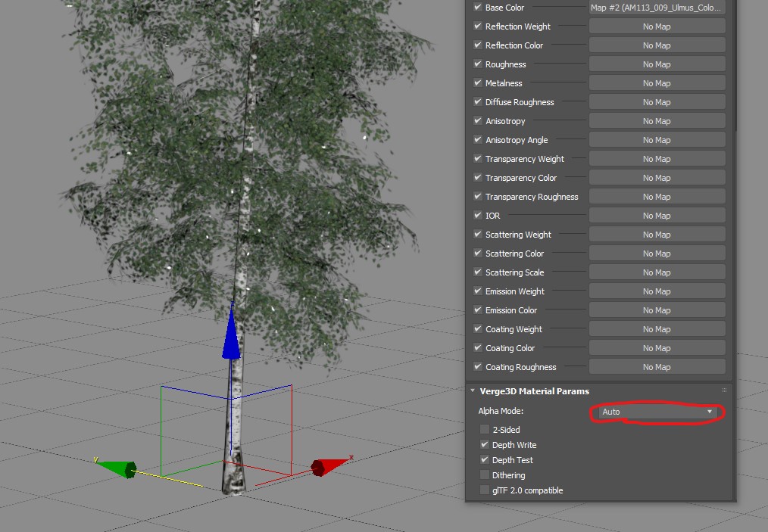Disable the Depth Test checkbox
This screenshot has width=768, height=532.
485,459
